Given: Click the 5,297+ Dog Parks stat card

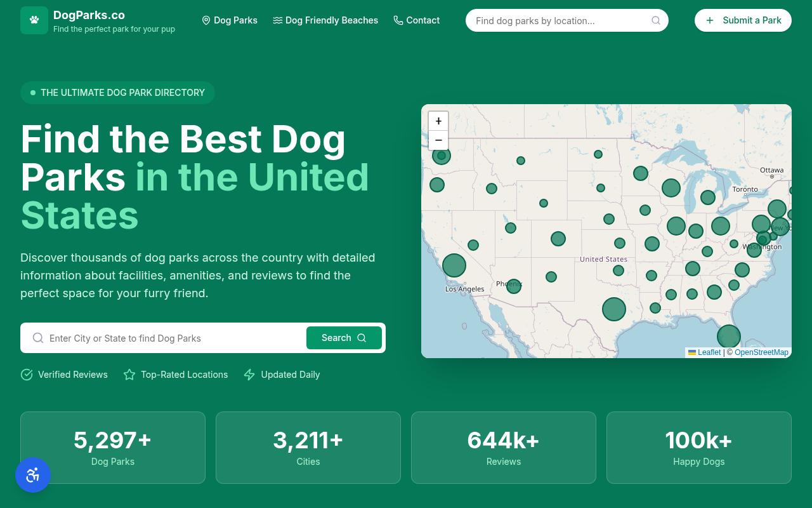Looking at the screenshot, I should coord(113,448).
